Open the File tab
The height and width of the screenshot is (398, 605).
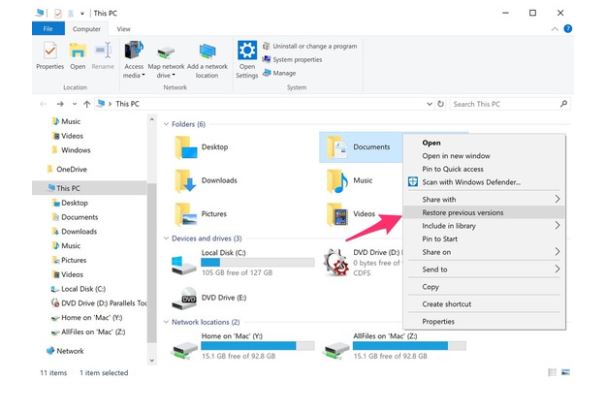pos(48,29)
